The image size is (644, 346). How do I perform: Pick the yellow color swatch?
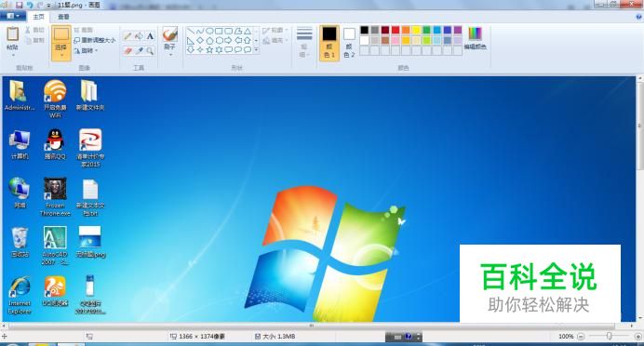point(416,30)
